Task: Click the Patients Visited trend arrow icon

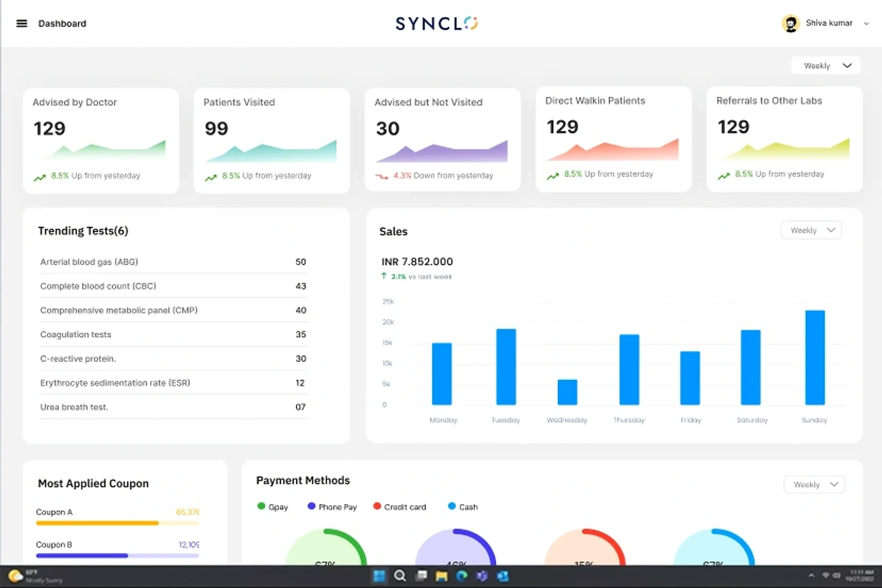Action: coord(211,178)
